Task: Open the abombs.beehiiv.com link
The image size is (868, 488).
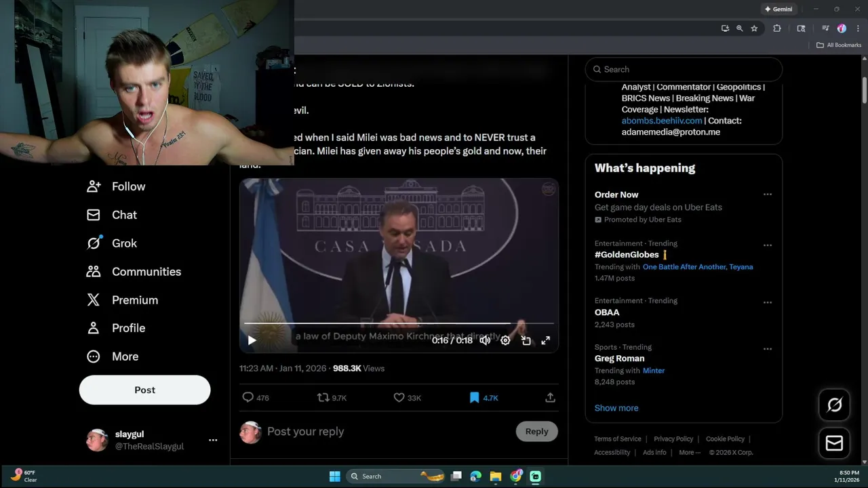Action: [662, 121]
